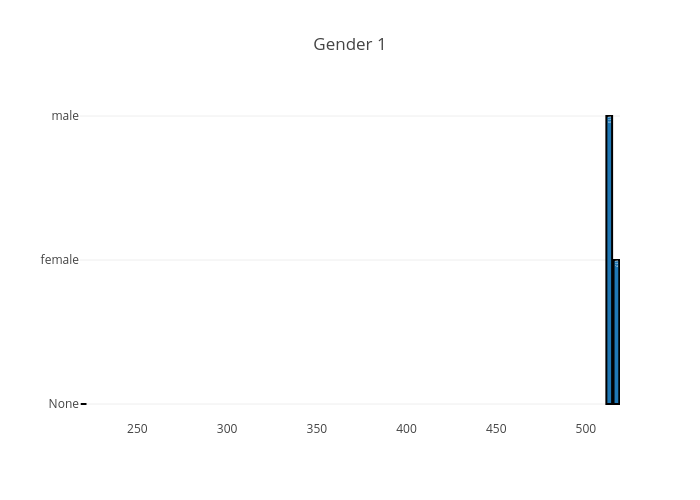Click the tiny value label atop female bar

tap(616, 264)
